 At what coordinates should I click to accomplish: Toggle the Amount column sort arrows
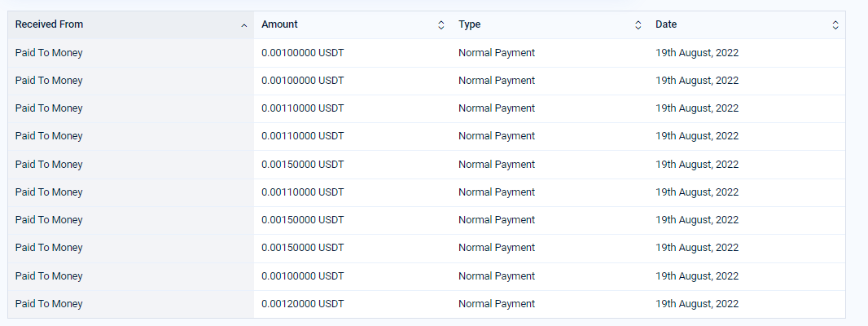coord(441,25)
